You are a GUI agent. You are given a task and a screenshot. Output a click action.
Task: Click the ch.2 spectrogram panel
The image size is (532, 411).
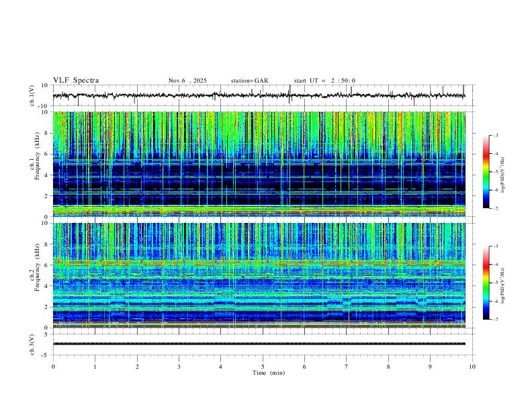point(259,275)
